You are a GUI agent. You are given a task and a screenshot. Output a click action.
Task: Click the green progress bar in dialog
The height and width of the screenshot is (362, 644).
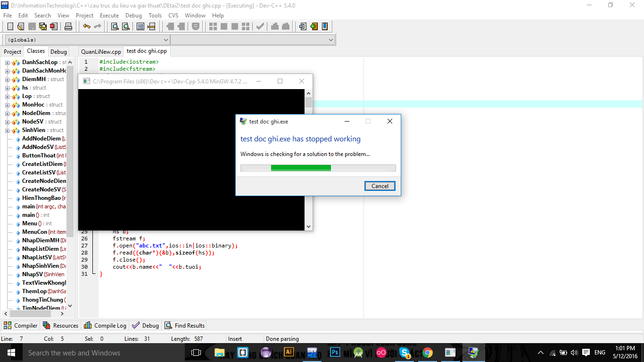[301, 168]
